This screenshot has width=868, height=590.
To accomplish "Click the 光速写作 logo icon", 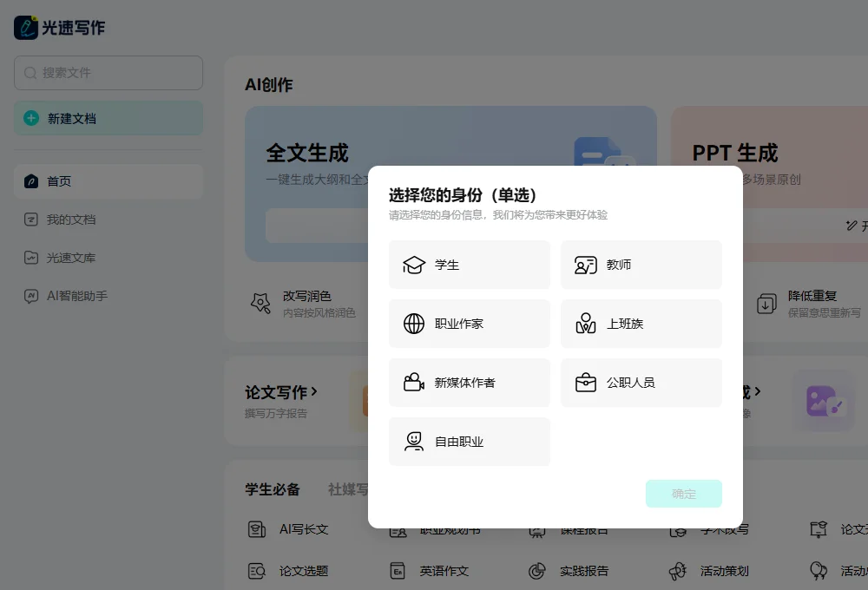I will [x=26, y=27].
